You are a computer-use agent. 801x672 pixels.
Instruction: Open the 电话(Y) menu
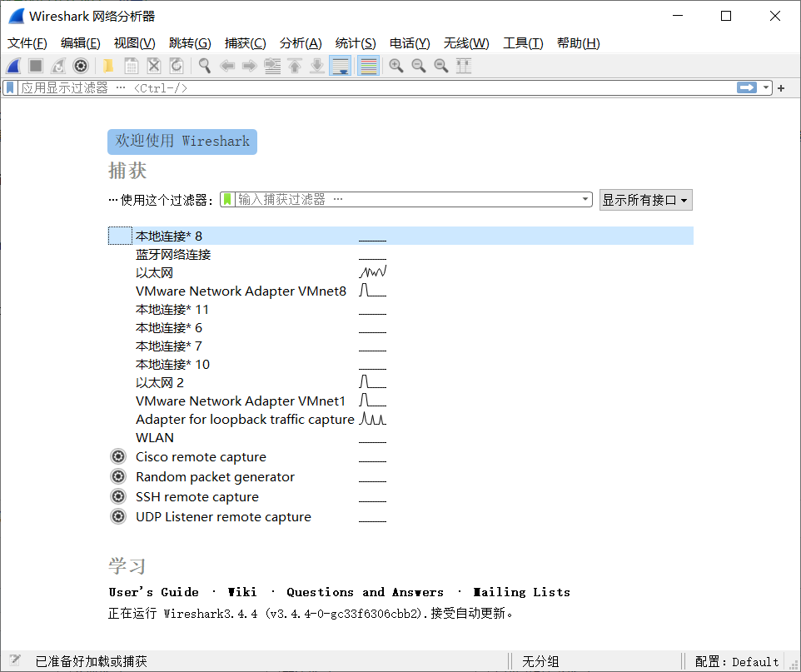tap(410, 43)
